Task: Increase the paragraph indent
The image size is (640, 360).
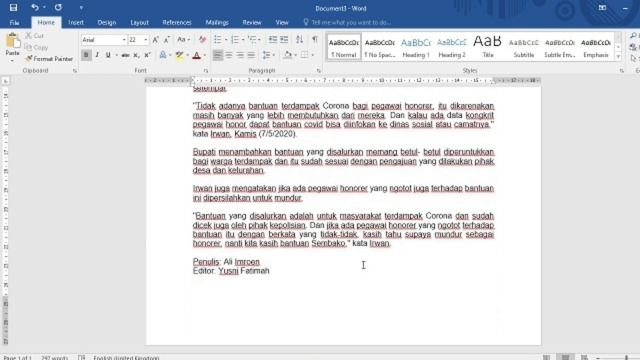Action: tap(284, 40)
